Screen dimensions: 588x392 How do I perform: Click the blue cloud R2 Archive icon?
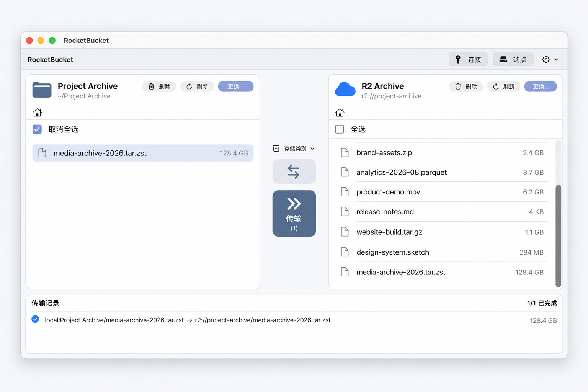[x=345, y=89]
